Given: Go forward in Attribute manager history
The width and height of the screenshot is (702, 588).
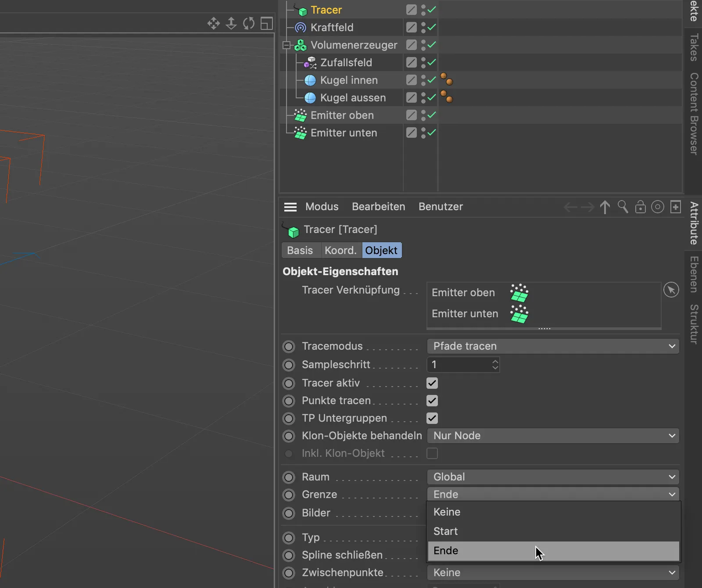Looking at the screenshot, I should point(587,207).
